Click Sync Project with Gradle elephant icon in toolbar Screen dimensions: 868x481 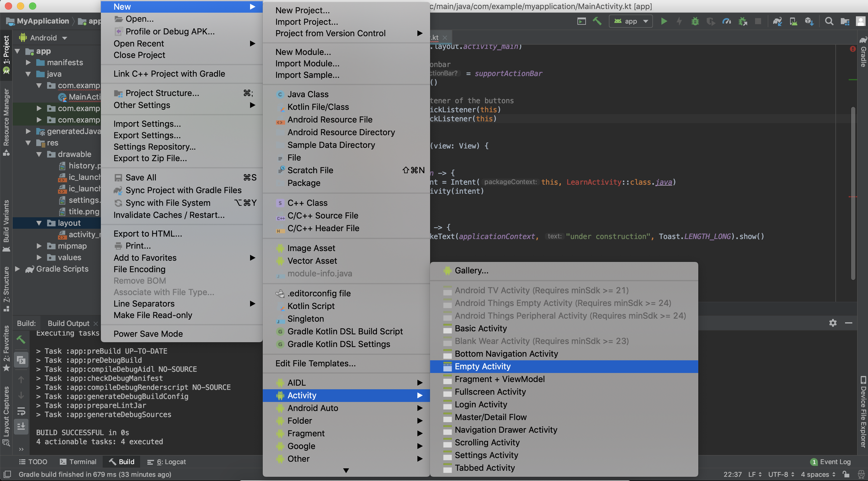(x=777, y=21)
